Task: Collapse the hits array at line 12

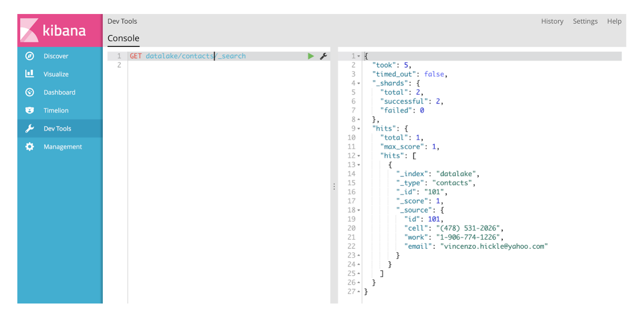Action: 359,156
